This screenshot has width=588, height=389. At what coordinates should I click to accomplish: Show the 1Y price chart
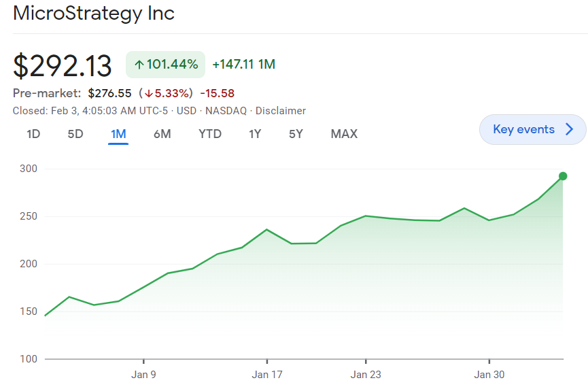click(x=255, y=134)
